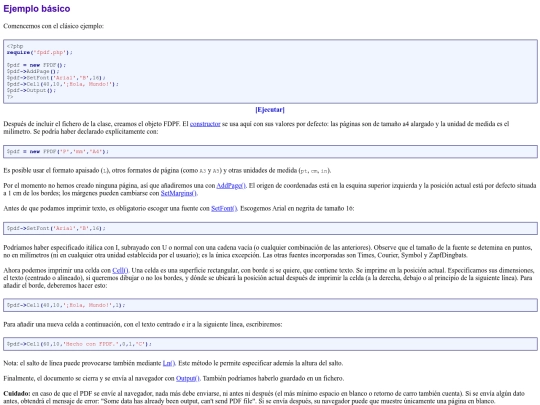Screen dimensions: 540x405
Task: Click the Cell(40,10,'¡Hola, Mundo!',1) code box
Action: coord(270,305)
